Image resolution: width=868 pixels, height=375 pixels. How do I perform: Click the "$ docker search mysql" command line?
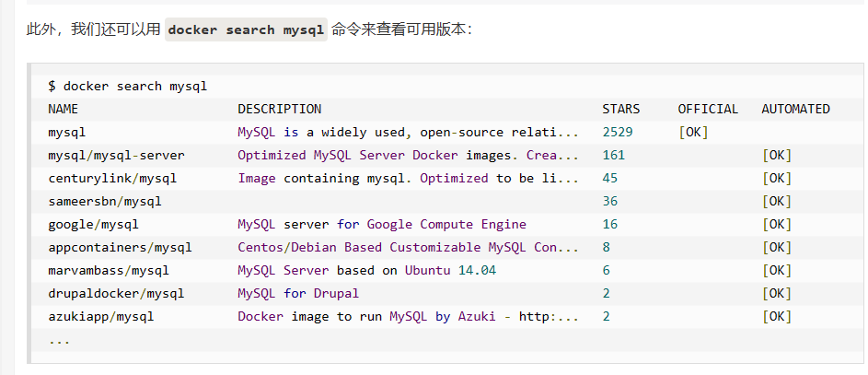tap(127, 86)
